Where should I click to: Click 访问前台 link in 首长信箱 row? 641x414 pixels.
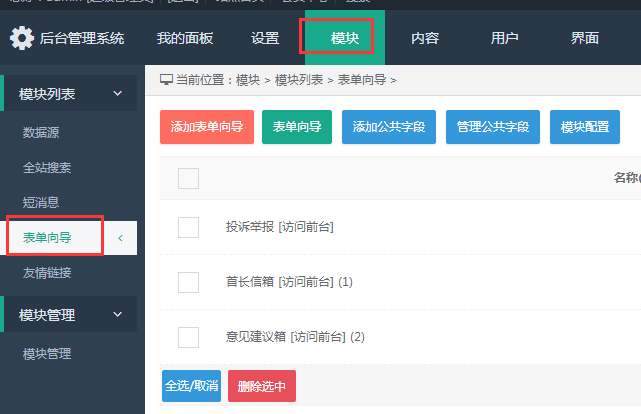pos(306,282)
